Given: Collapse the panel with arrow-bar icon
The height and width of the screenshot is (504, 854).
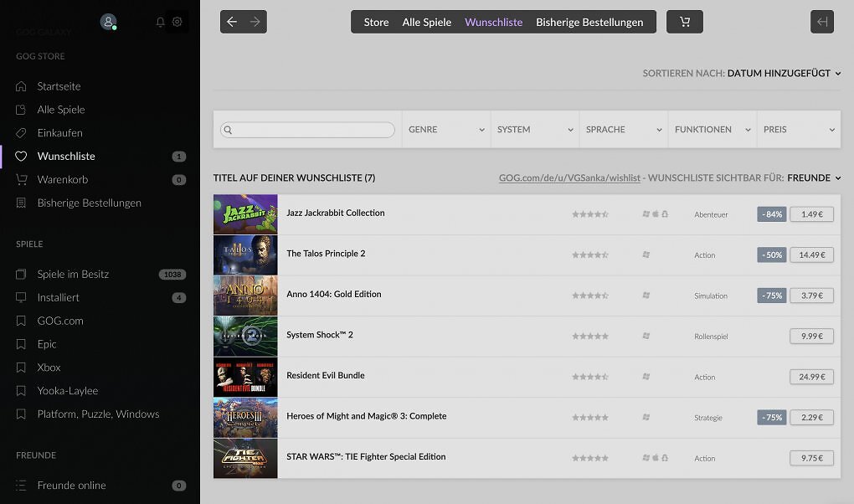Looking at the screenshot, I should click(822, 22).
